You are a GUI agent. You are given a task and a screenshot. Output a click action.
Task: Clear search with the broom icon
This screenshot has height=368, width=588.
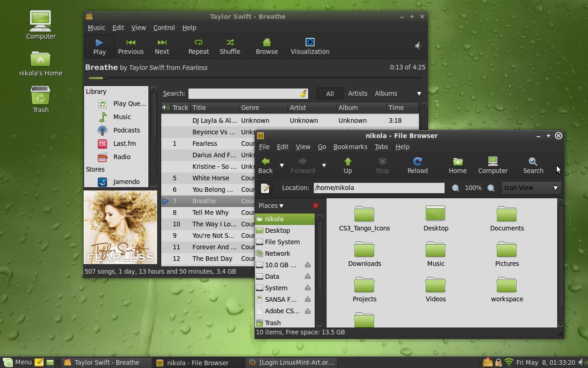click(303, 93)
